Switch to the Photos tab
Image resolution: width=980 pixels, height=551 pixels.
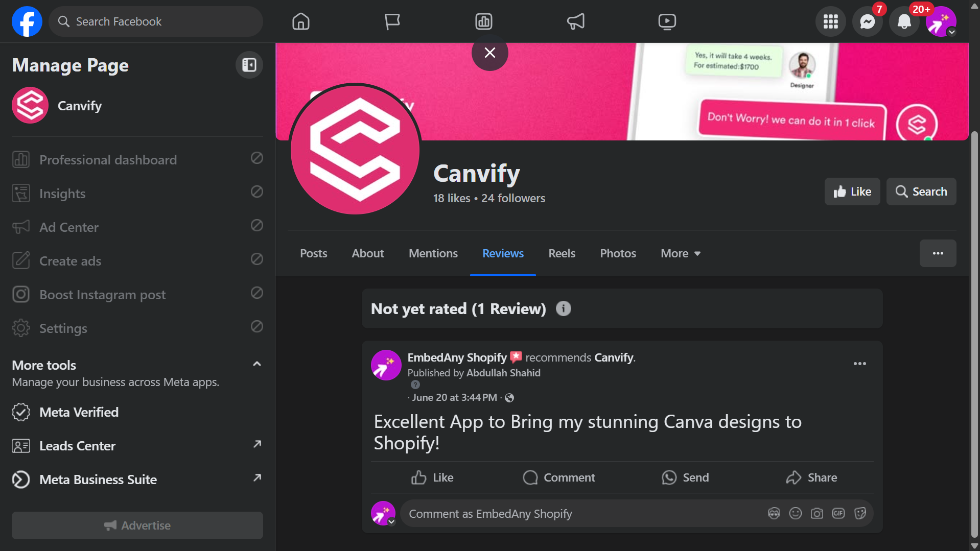click(618, 253)
